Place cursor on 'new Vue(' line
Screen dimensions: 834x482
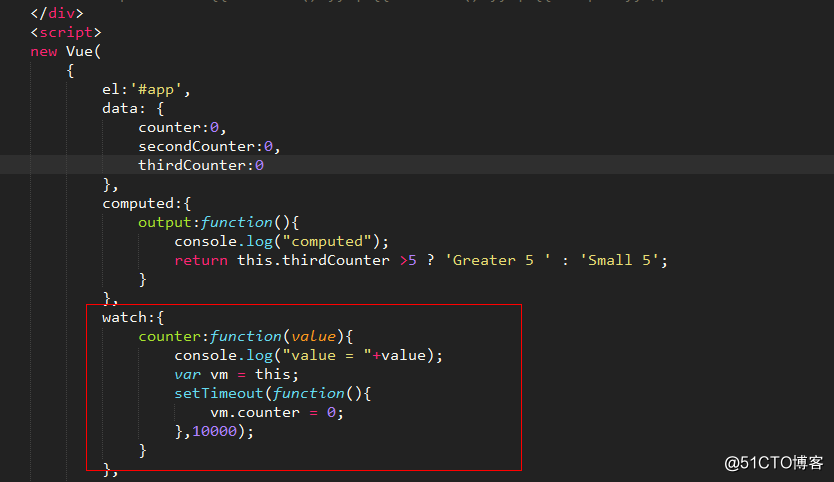pyautogui.click(x=65, y=52)
